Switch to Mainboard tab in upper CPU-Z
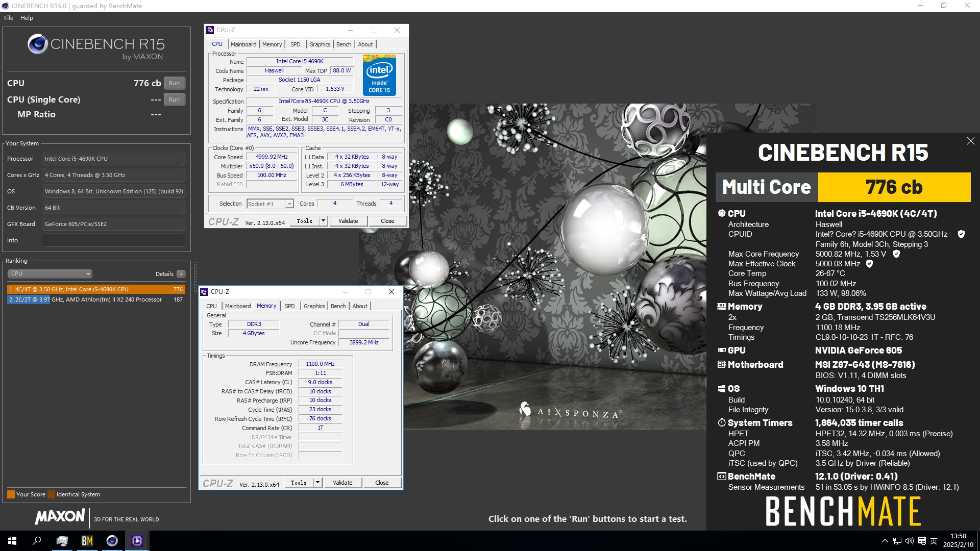Image resolution: width=980 pixels, height=551 pixels. pyautogui.click(x=243, y=44)
